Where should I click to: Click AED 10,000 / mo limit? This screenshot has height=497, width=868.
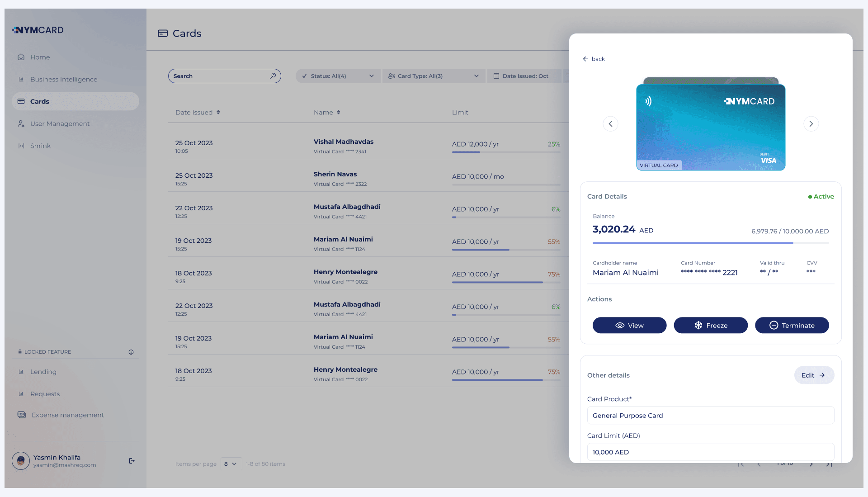tap(478, 176)
